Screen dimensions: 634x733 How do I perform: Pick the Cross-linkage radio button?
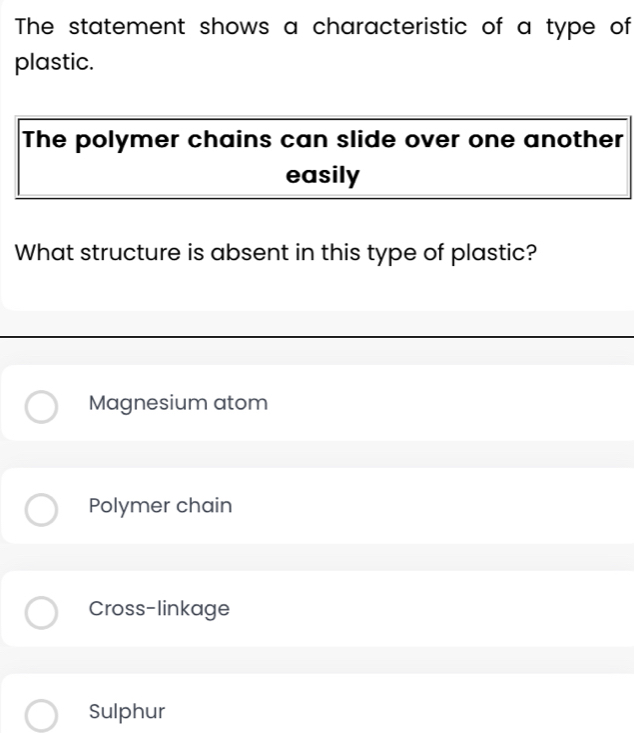coord(41,611)
